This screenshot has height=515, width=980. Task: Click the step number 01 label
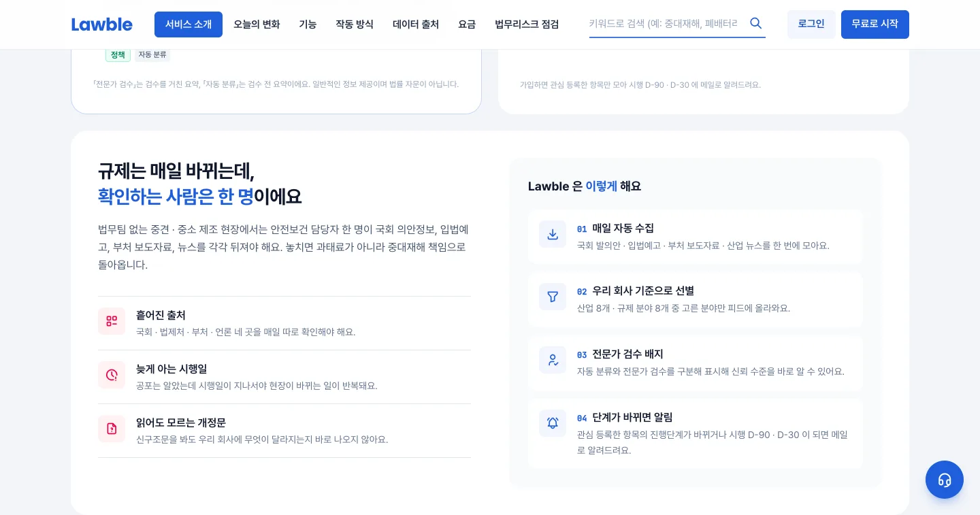pos(582,229)
